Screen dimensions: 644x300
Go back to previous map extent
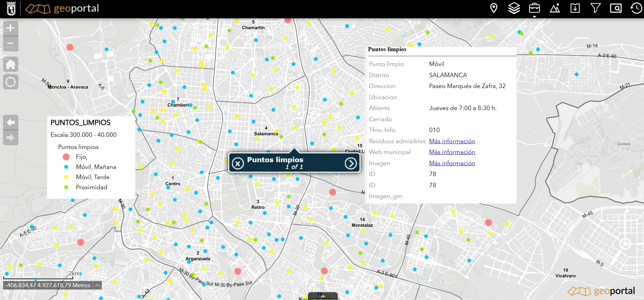click(x=11, y=122)
